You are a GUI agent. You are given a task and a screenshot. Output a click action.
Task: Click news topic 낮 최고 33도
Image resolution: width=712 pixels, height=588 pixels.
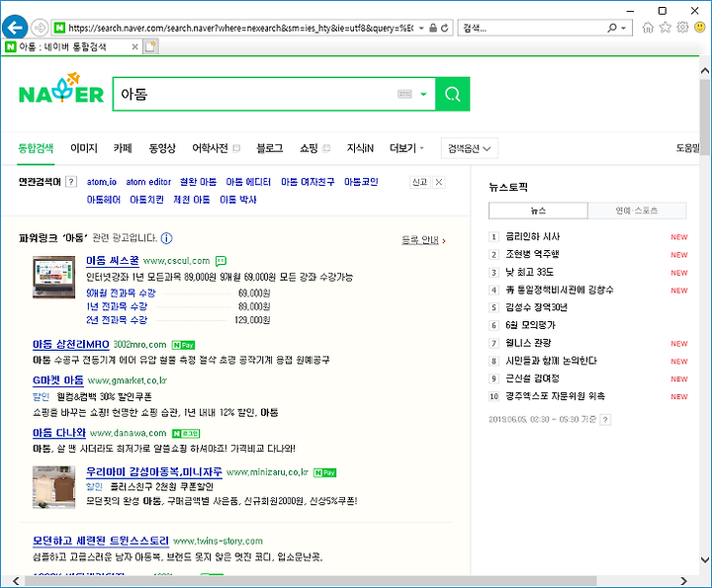tap(530, 272)
